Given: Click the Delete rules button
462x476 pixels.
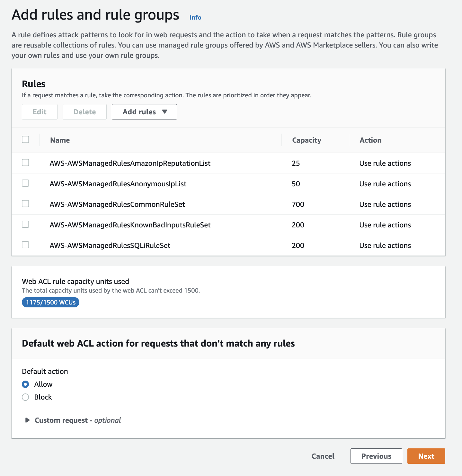Looking at the screenshot, I should pyautogui.click(x=84, y=112).
